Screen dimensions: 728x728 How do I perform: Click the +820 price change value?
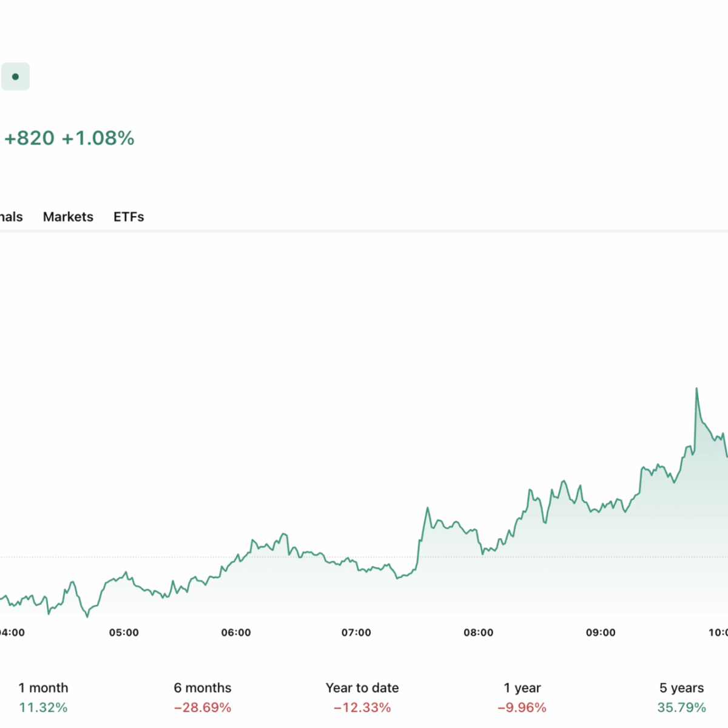pyautogui.click(x=30, y=138)
